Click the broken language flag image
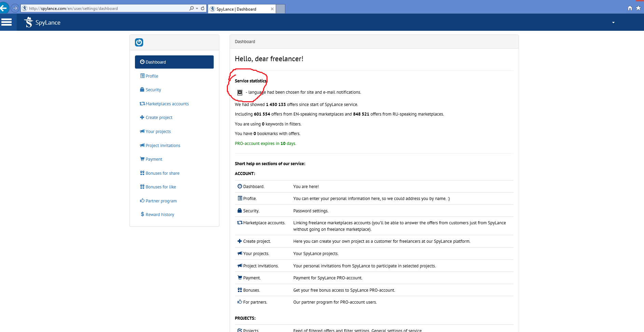644x332 pixels. pos(240,92)
